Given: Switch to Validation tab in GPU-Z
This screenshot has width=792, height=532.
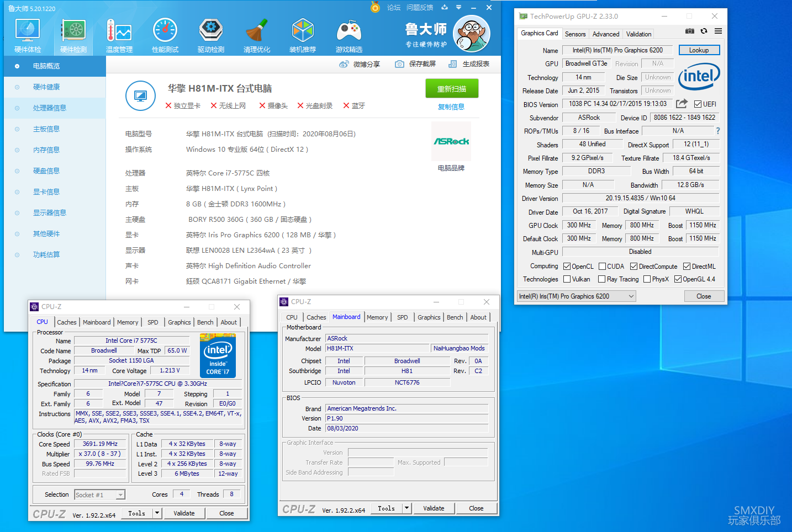Looking at the screenshot, I should [x=638, y=34].
